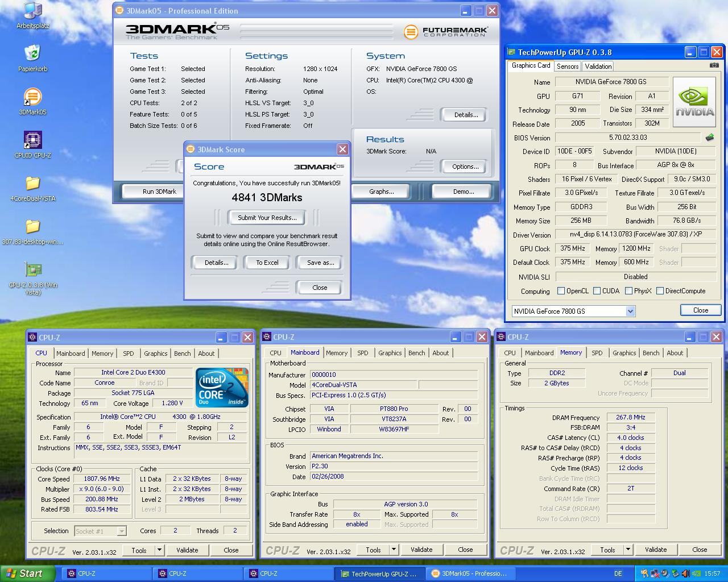Viewport: 728px width, 582px height.
Task: Open the CPUID CPU-Z desktop shortcut
Action: coord(33,140)
